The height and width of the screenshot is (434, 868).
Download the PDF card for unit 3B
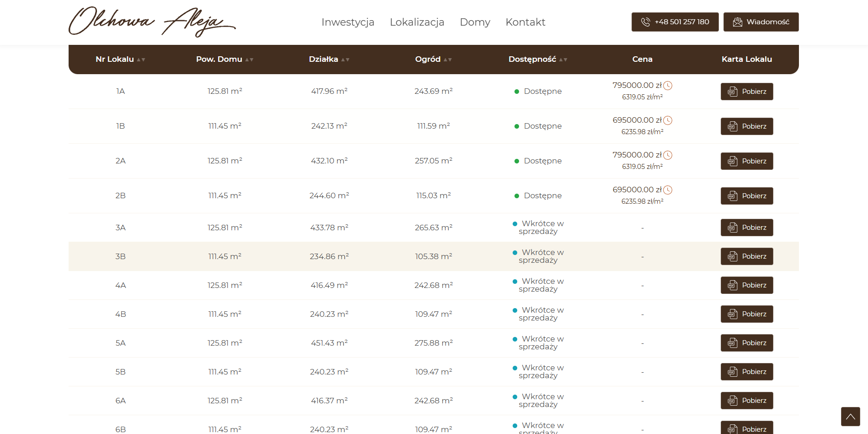click(747, 256)
